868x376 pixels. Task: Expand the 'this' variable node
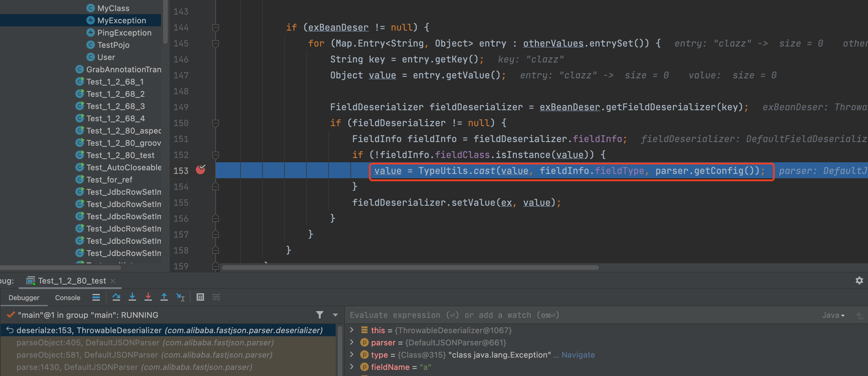[352, 330]
